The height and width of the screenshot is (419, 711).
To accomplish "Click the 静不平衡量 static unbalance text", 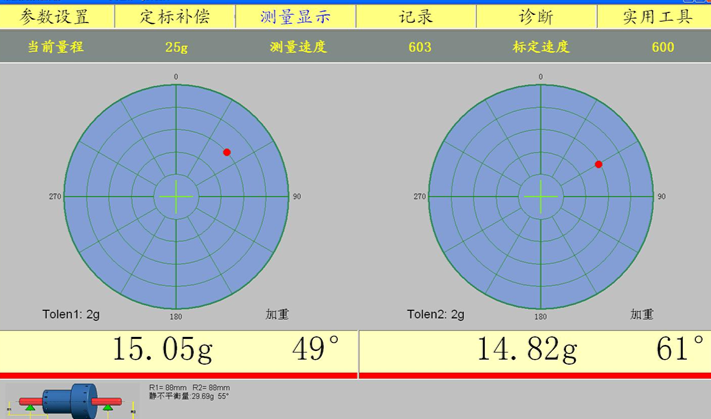I will (x=187, y=397).
